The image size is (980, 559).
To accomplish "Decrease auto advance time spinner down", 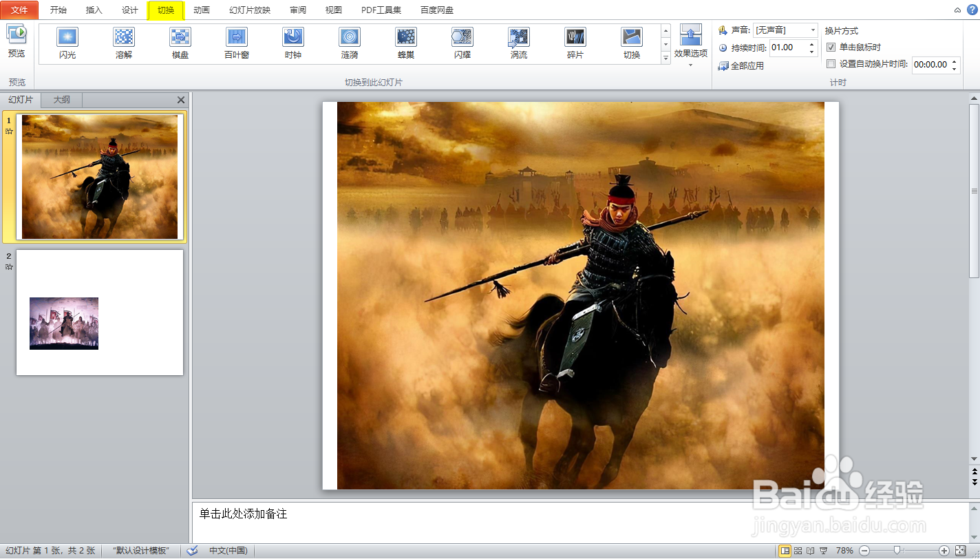I will (955, 68).
